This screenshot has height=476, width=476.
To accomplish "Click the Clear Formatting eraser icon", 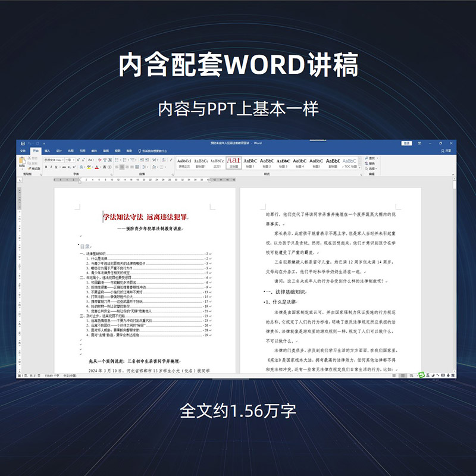I will pyautogui.click(x=99, y=159).
